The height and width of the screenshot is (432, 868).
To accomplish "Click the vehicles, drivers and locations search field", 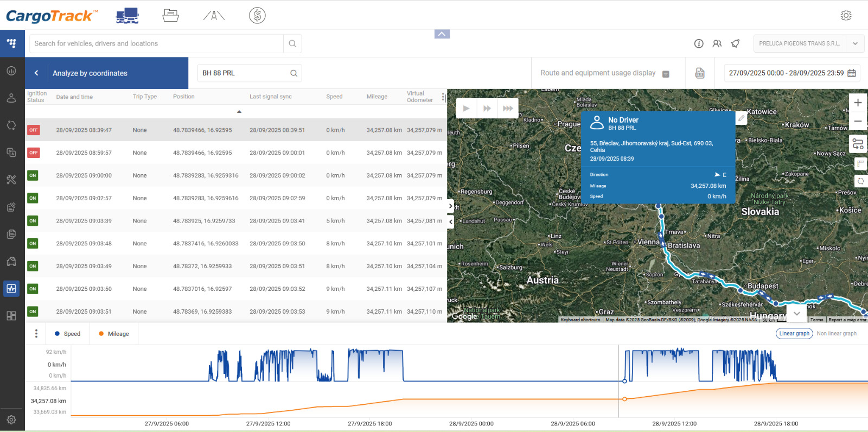I will pos(157,44).
